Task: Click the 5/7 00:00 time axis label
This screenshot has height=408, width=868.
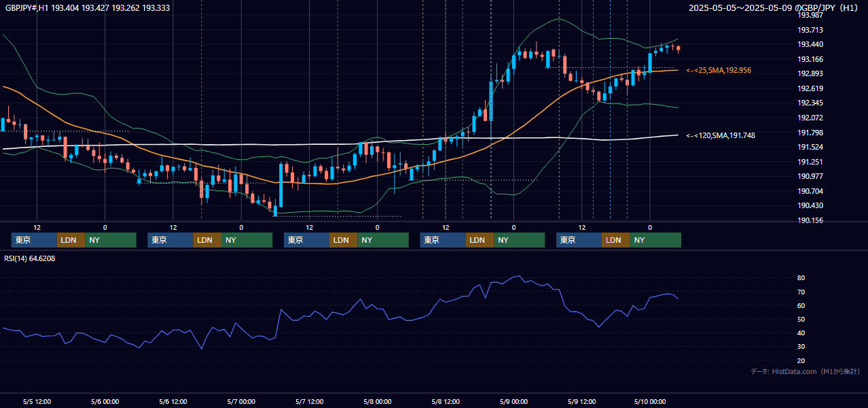Action: click(241, 402)
